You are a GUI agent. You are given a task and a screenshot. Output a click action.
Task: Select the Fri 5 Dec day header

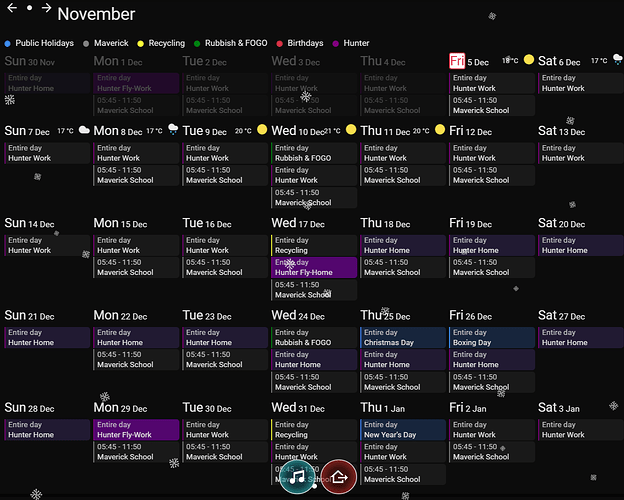(469, 61)
